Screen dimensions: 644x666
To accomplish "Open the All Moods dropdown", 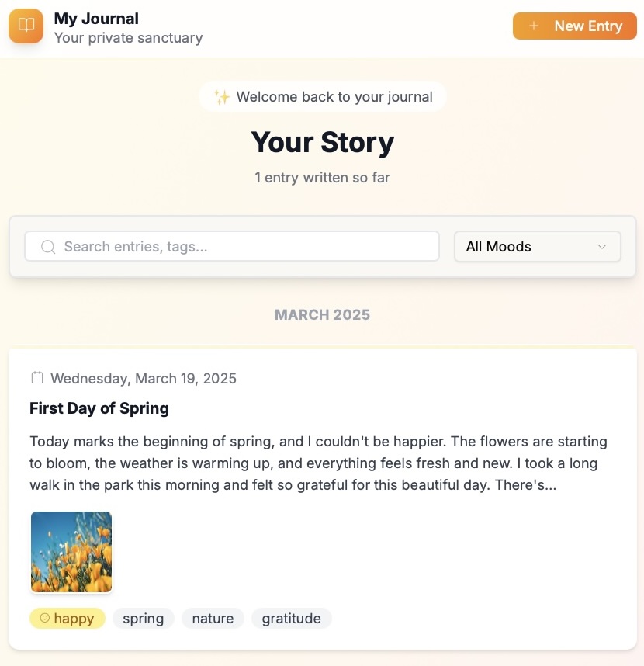I will (x=537, y=247).
